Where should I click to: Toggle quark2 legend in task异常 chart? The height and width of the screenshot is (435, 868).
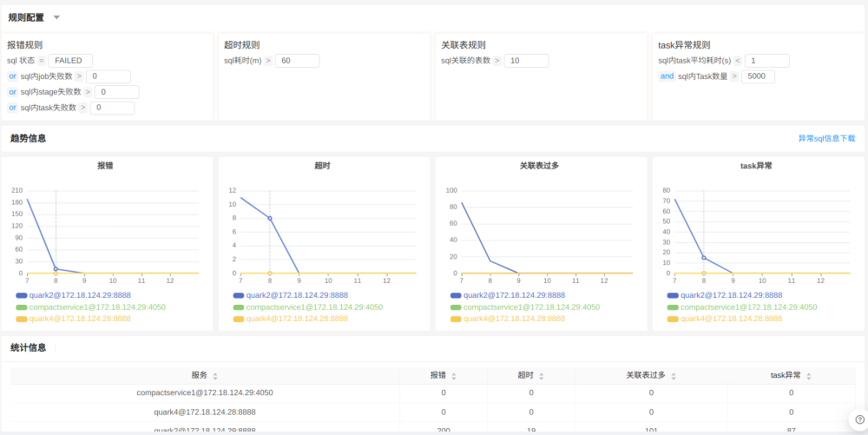pos(725,295)
